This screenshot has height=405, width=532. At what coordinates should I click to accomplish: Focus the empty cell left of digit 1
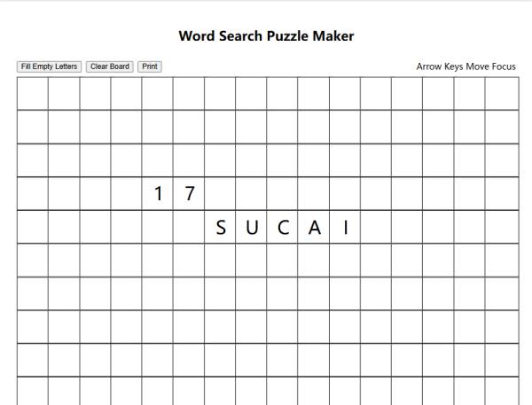127,193
